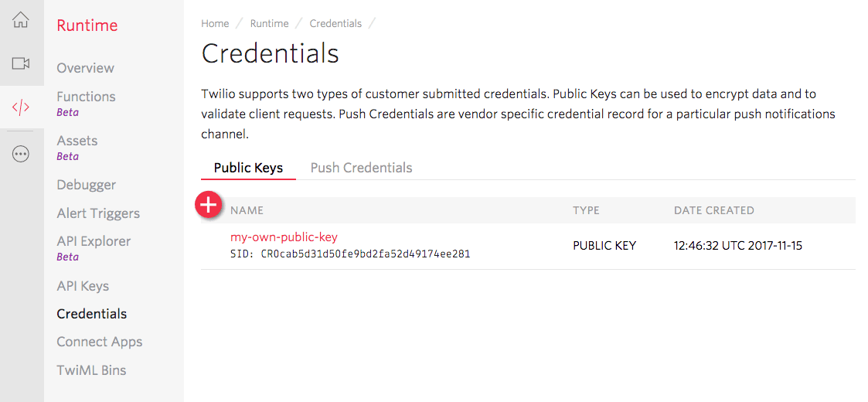Navigate to Assets in the sidebar
Viewport: 868px width, 402px height.
[77, 141]
